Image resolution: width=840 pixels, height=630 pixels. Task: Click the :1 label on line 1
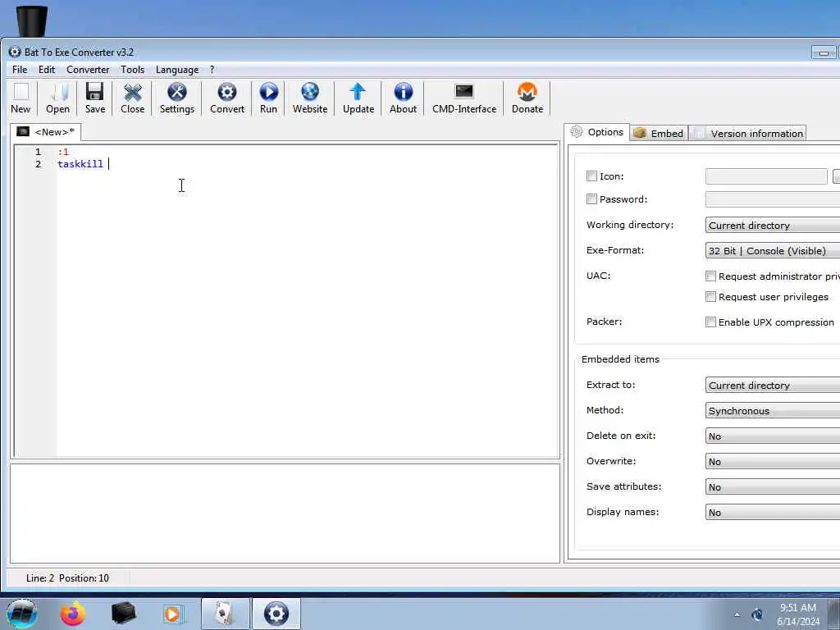pos(63,152)
